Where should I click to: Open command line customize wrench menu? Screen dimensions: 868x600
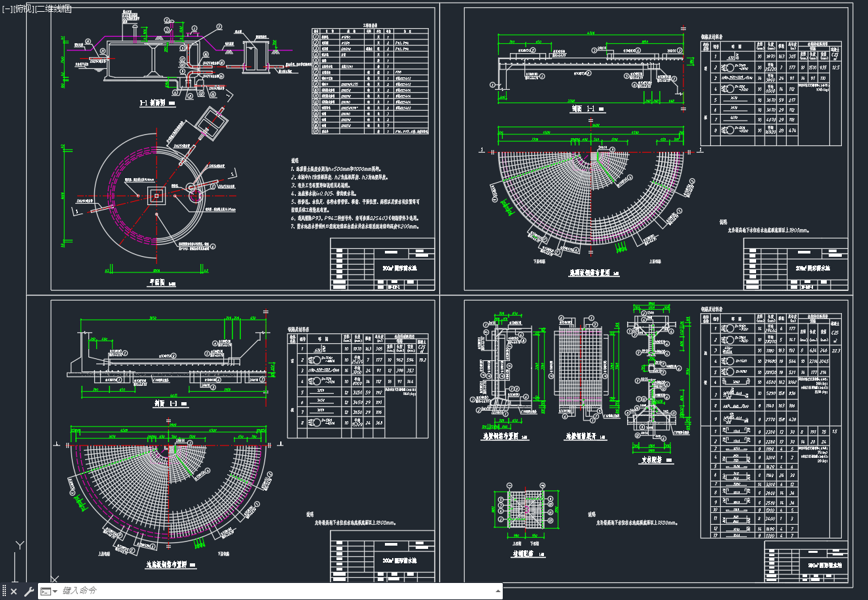coord(29,591)
